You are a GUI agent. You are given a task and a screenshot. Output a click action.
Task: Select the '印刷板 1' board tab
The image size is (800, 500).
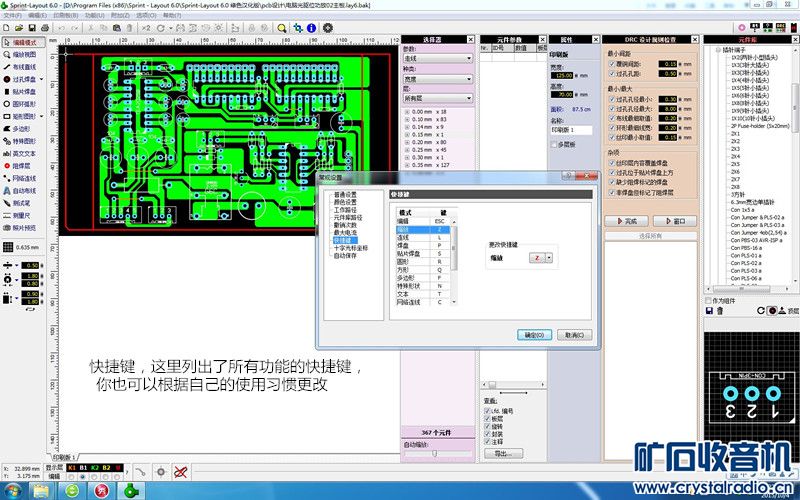pyautogui.click(x=63, y=457)
